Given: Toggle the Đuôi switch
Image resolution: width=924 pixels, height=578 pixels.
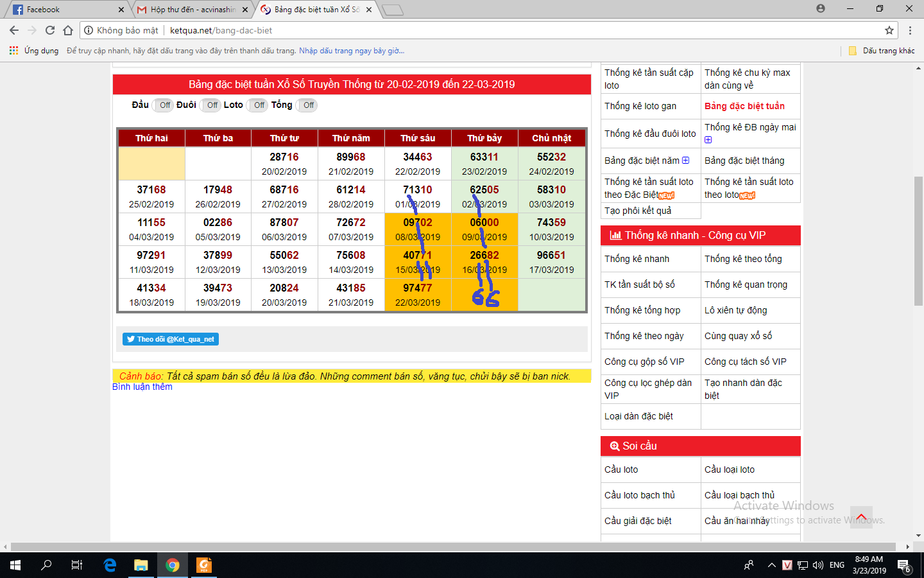Looking at the screenshot, I should pyautogui.click(x=212, y=105).
